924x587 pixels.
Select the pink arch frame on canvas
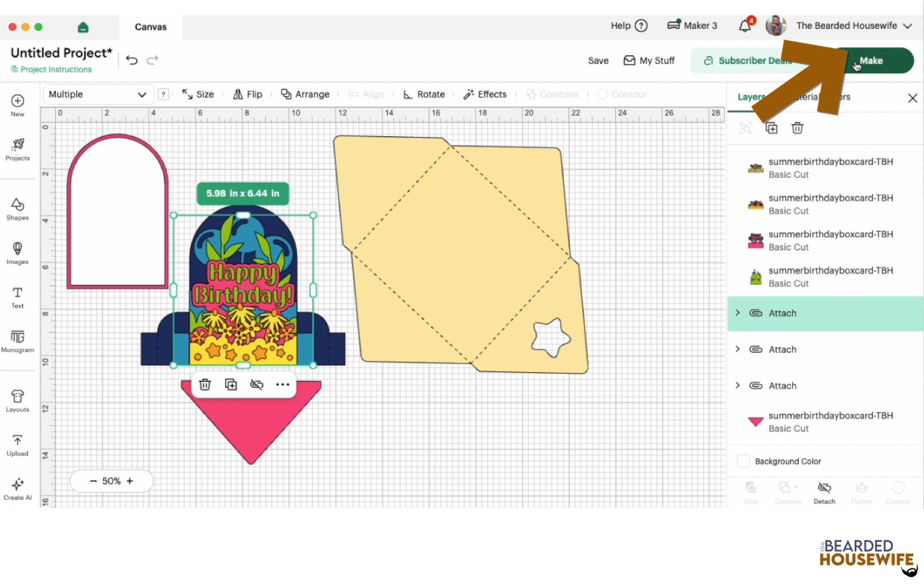click(x=118, y=211)
